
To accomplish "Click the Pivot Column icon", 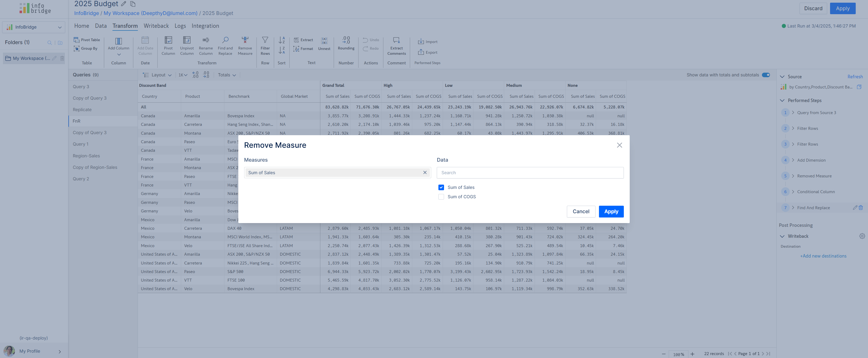I will 168,40.
